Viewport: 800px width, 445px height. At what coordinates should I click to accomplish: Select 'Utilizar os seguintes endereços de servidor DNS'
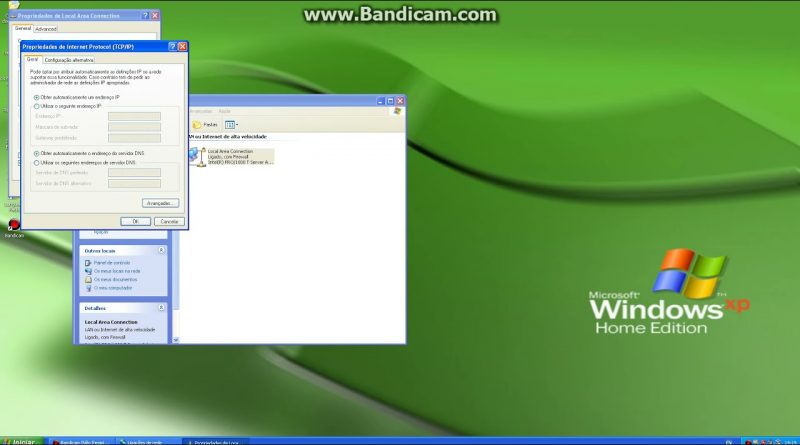pyautogui.click(x=36, y=163)
